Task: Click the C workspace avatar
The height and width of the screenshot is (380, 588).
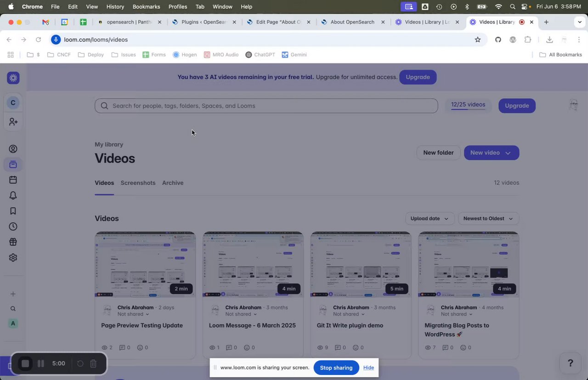Action: pyautogui.click(x=13, y=102)
